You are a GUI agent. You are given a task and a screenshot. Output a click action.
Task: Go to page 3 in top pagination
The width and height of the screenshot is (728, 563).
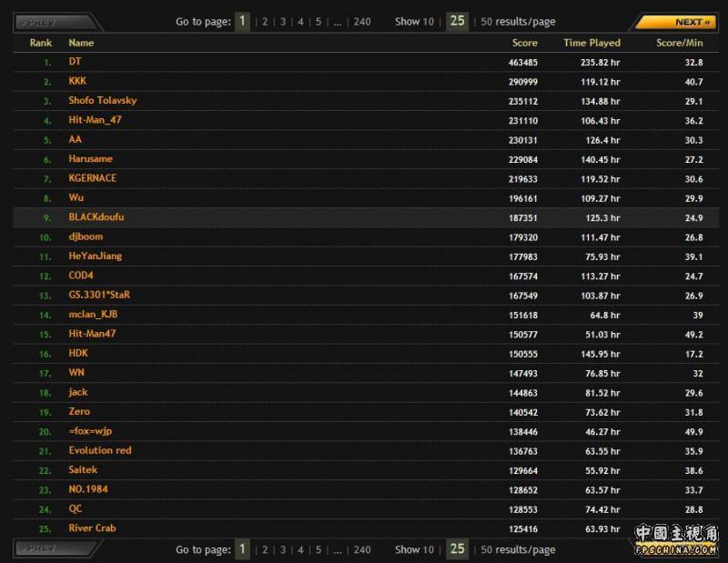pos(283,22)
